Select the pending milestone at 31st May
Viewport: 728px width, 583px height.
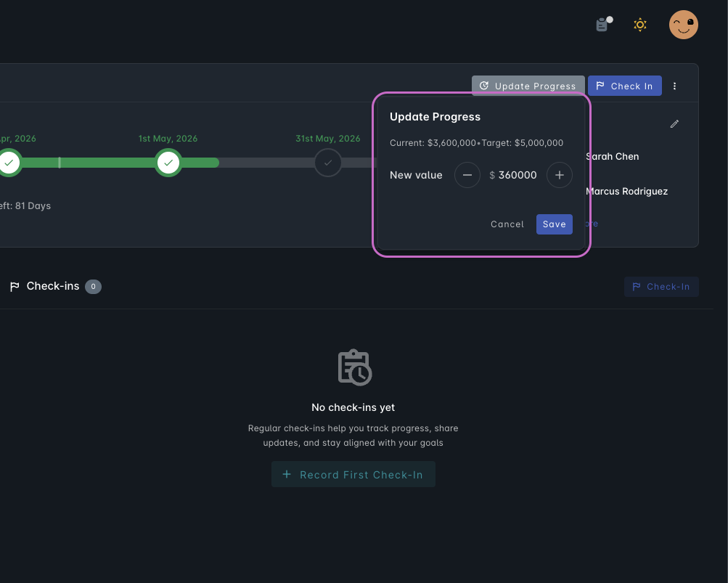pos(327,163)
